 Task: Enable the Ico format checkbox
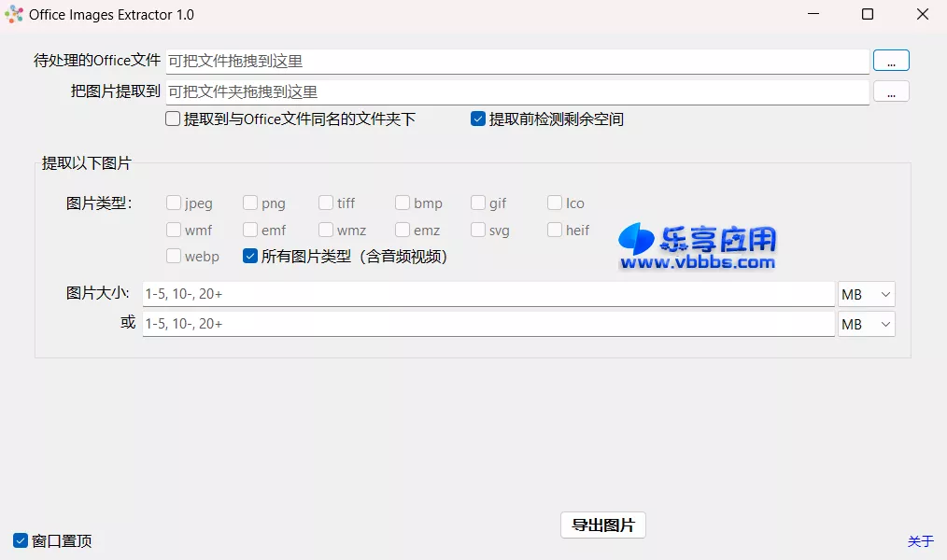coord(553,203)
